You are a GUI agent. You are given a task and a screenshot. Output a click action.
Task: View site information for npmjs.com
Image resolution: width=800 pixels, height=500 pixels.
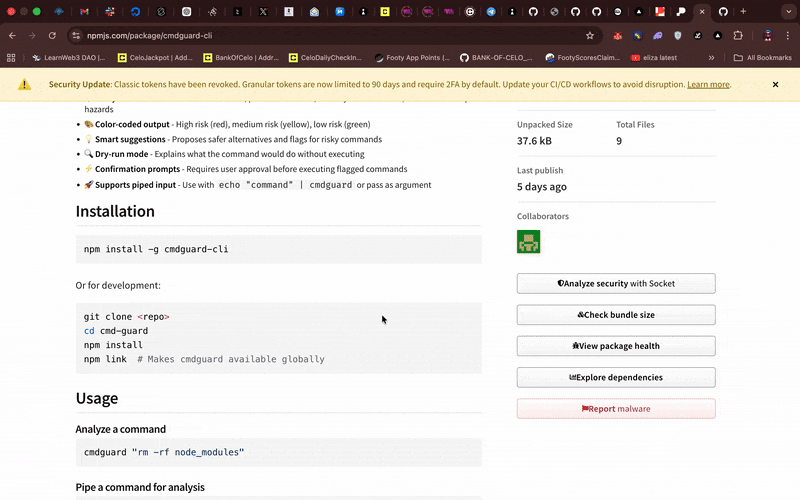tap(76, 35)
